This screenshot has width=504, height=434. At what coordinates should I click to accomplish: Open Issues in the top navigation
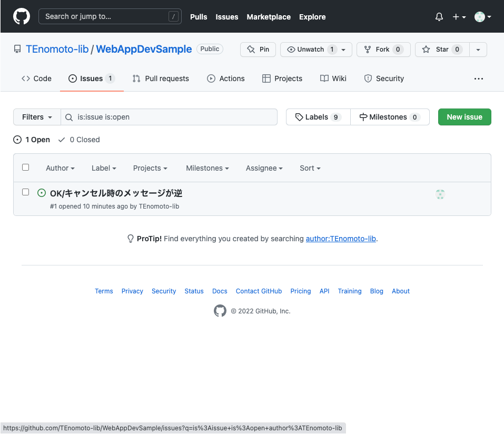(x=226, y=17)
